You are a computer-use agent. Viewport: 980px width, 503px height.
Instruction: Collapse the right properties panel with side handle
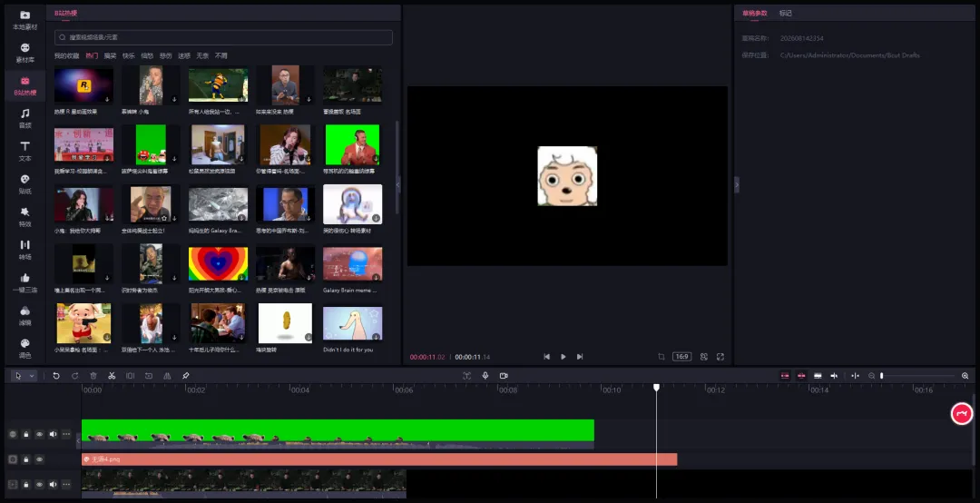tap(736, 184)
